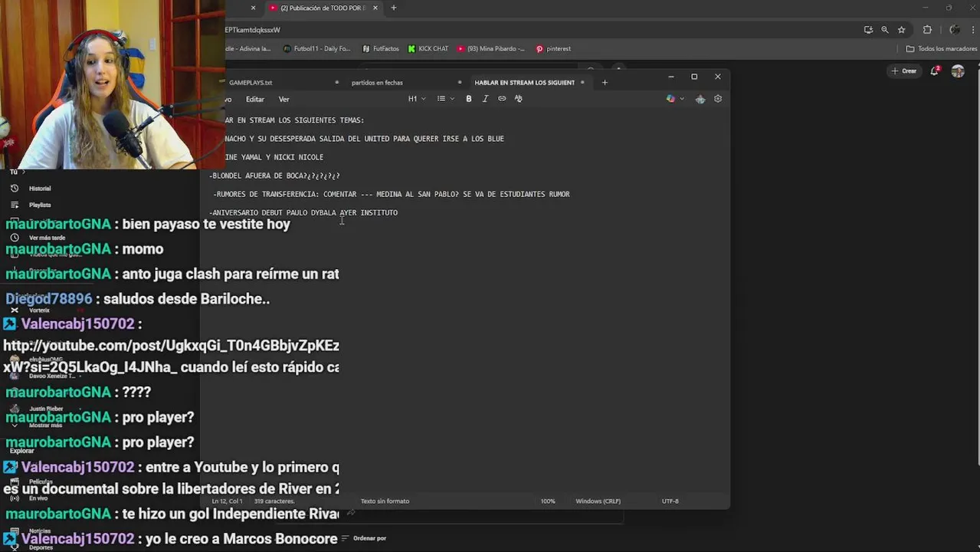Open the Ordenar por sort dropdown
The width and height of the screenshot is (980, 552).
365,538
